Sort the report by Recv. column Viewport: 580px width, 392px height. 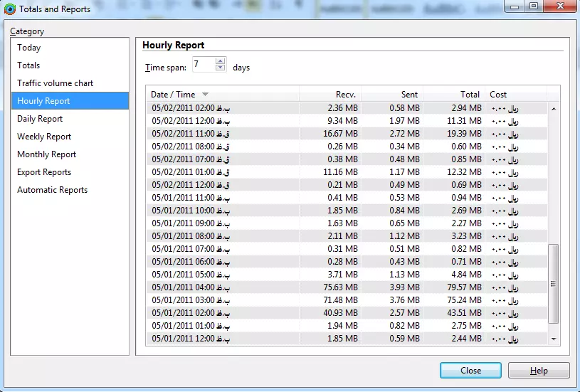pos(329,95)
